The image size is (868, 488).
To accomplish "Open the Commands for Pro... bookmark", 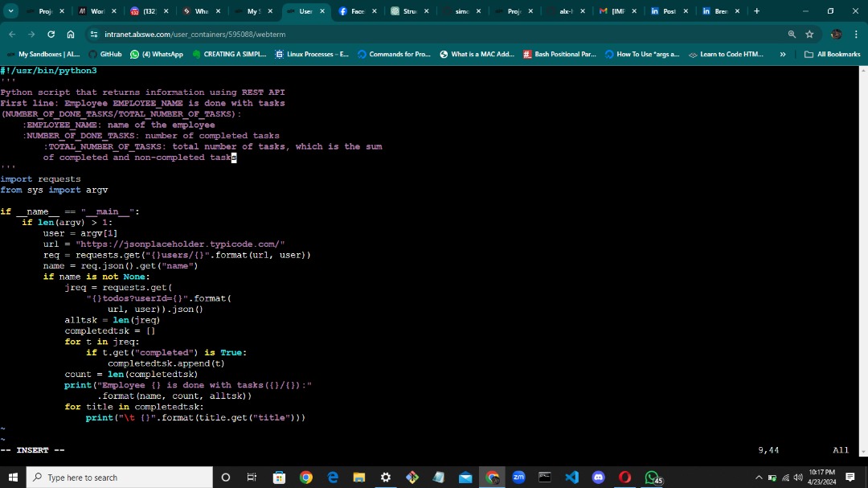I will 394,55.
